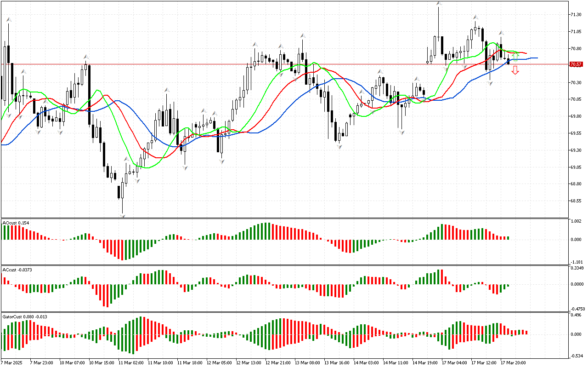Viewport: 588px width, 368px height.
Task: Select the GatorCust 0.080 -0.013 label
Action: pyautogui.click(x=25, y=316)
